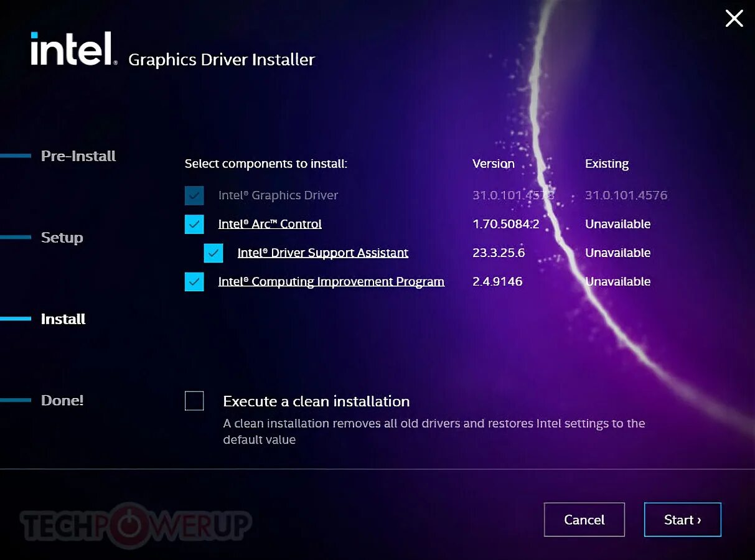
Task: Click the Graphics Driver Installer title
Action: pos(222,60)
